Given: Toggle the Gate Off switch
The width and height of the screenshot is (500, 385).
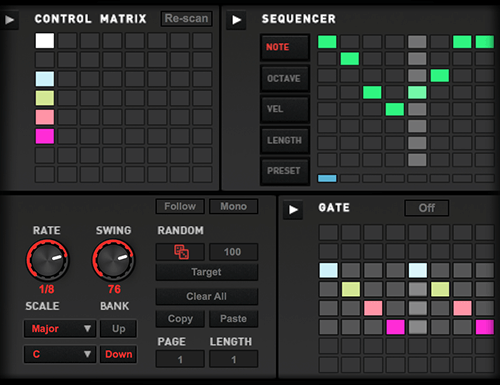Looking at the screenshot, I should click(427, 208).
